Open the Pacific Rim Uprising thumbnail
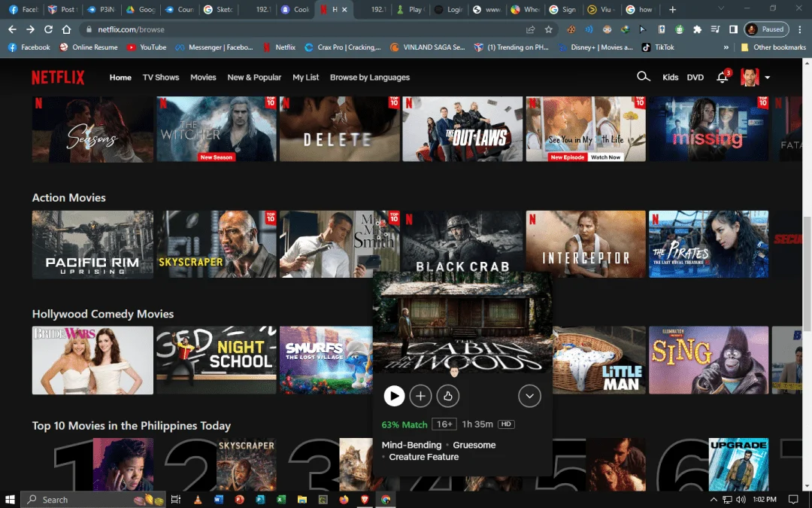 click(92, 244)
